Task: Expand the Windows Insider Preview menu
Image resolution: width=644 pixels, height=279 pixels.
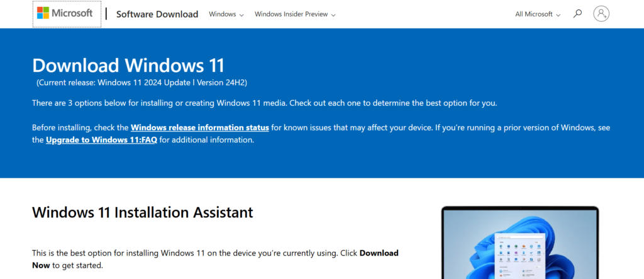Action: click(x=295, y=14)
